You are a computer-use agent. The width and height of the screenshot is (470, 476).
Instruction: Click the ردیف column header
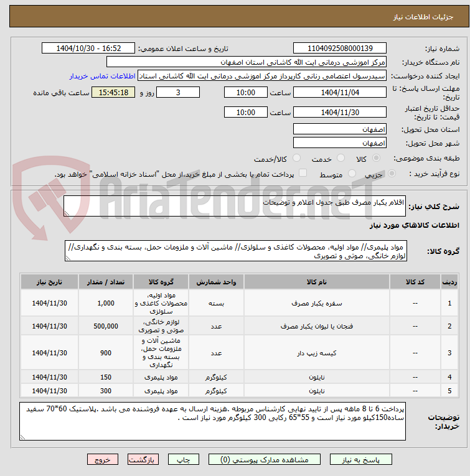pyautogui.click(x=449, y=282)
